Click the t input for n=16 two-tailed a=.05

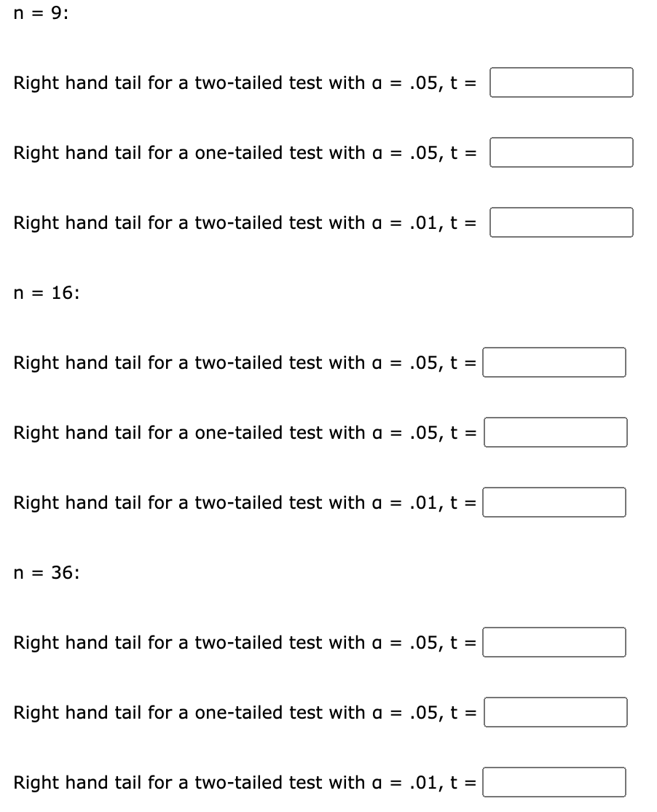coord(554,362)
